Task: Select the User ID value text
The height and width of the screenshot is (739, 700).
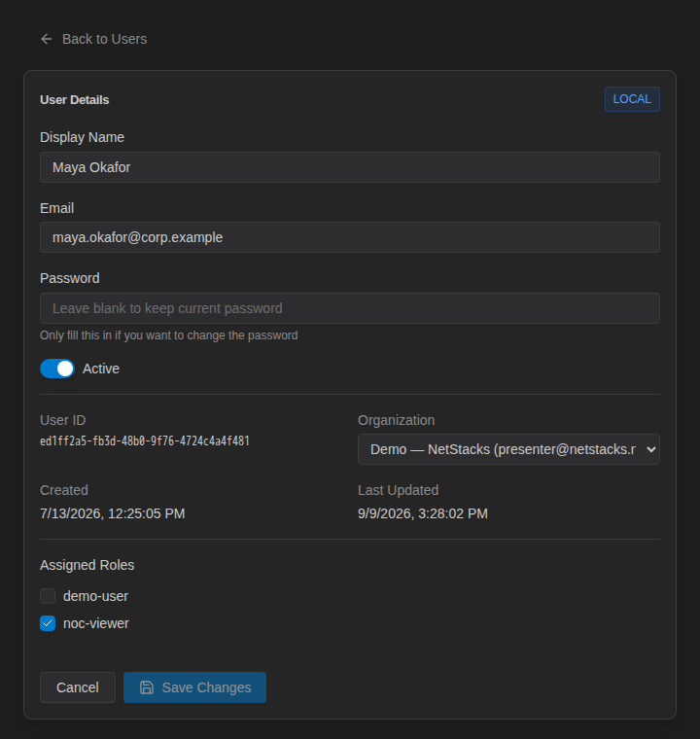Action: [145, 441]
